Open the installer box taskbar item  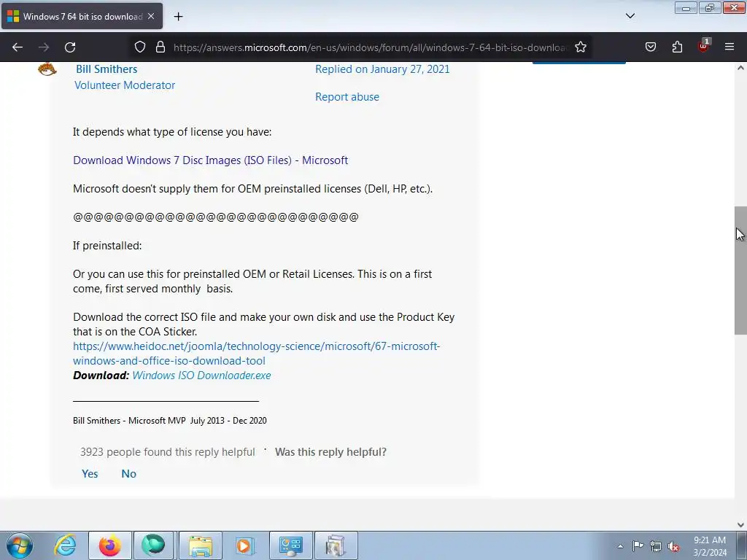[336, 545]
